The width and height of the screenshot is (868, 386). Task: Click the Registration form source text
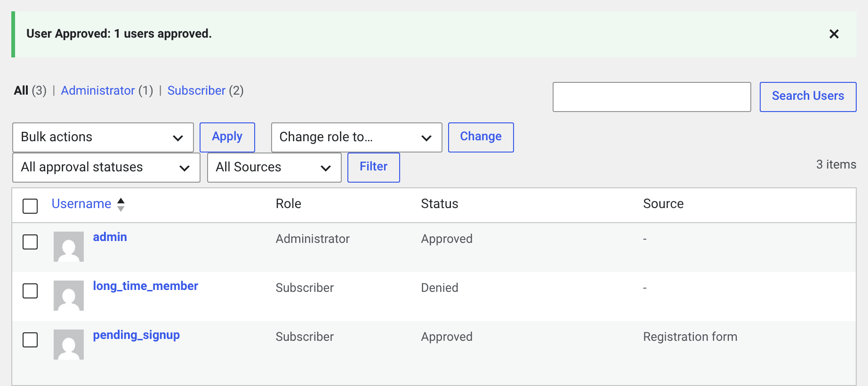(690, 337)
